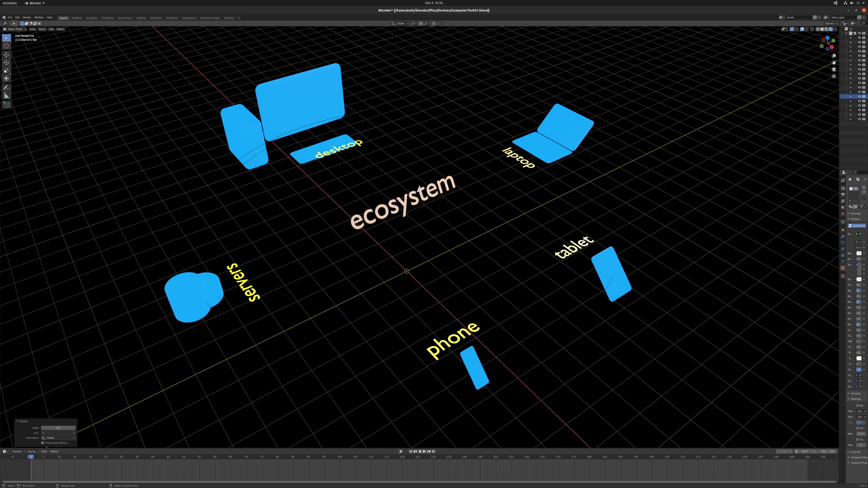Click the Z axis on the navigation gizmo

(x=827, y=38)
